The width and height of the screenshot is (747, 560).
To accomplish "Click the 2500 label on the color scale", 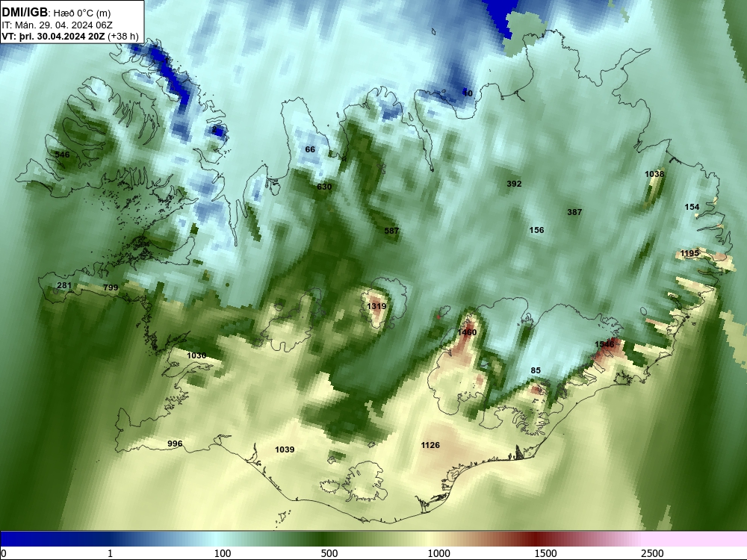I will click(x=652, y=553).
